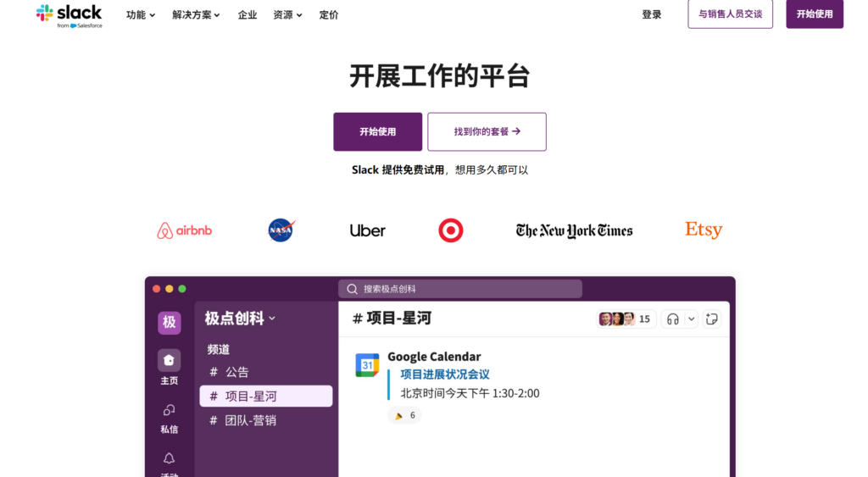Click the airbnb logo
This screenshot has height=477, width=868.
(x=184, y=230)
